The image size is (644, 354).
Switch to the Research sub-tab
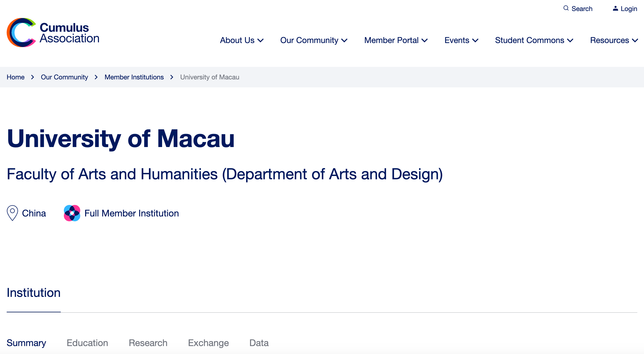[148, 343]
